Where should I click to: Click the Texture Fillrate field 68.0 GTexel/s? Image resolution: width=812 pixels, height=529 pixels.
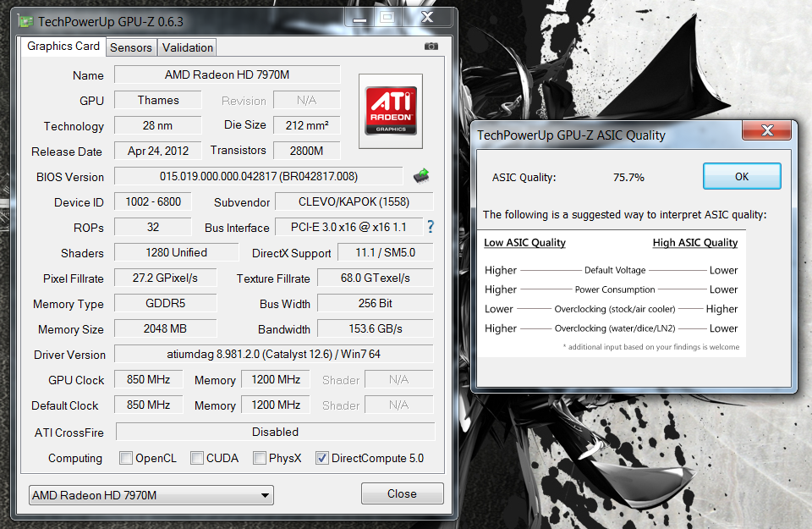pos(376,278)
